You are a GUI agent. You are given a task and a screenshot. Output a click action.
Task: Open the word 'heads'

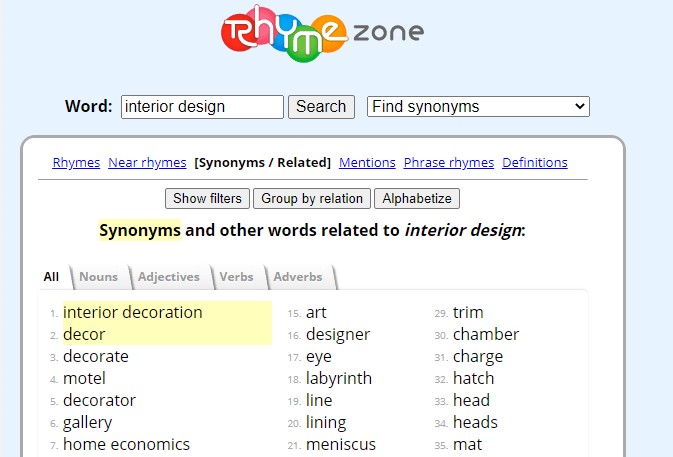click(x=475, y=423)
